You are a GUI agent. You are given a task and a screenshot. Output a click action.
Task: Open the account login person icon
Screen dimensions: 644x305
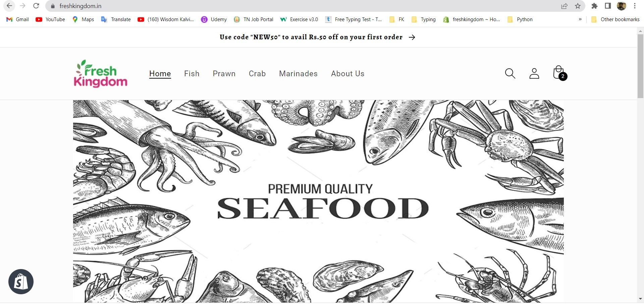click(534, 74)
